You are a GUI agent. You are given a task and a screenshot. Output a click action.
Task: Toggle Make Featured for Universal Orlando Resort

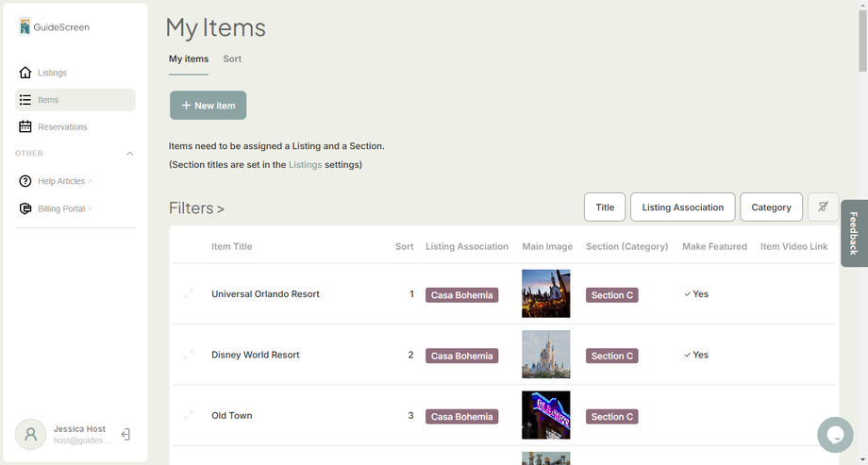pos(696,294)
